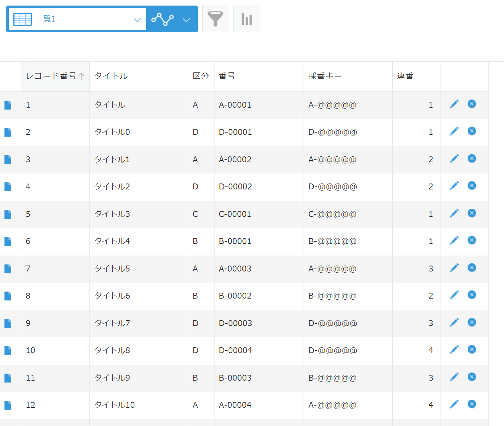Click the 区分 column header
Screen dimensions: 504x426
click(201, 76)
